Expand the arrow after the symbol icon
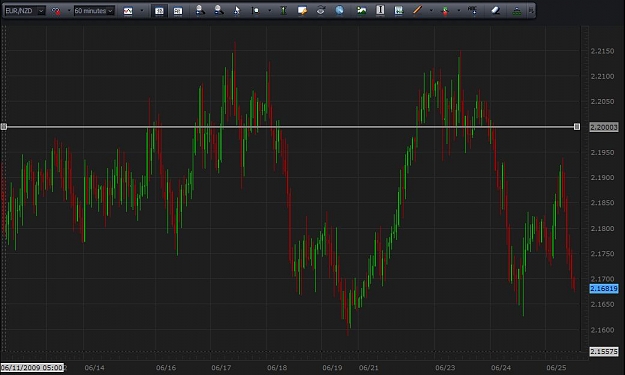 [x=69, y=11]
